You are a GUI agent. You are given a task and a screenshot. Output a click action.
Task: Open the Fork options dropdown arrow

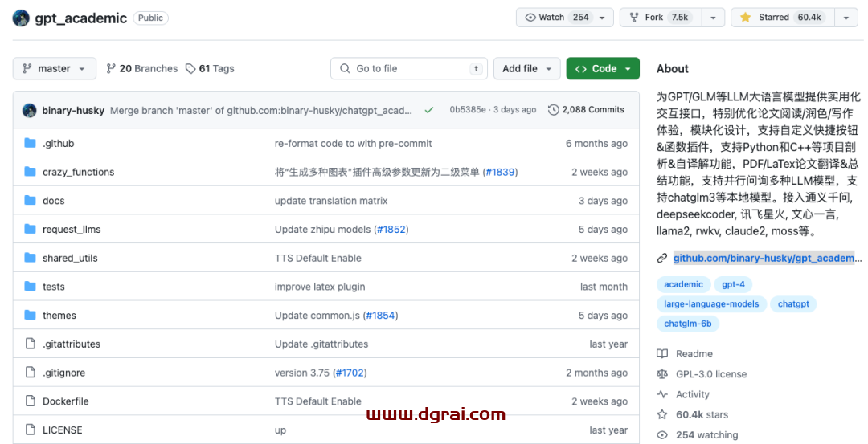(713, 18)
